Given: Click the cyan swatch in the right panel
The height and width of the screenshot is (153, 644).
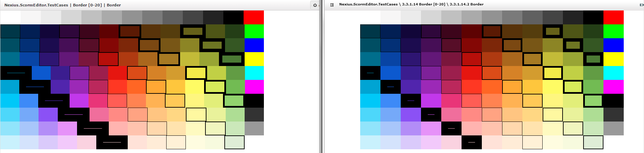Looking at the screenshot, I should pyautogui.click(x=614, y=73).
